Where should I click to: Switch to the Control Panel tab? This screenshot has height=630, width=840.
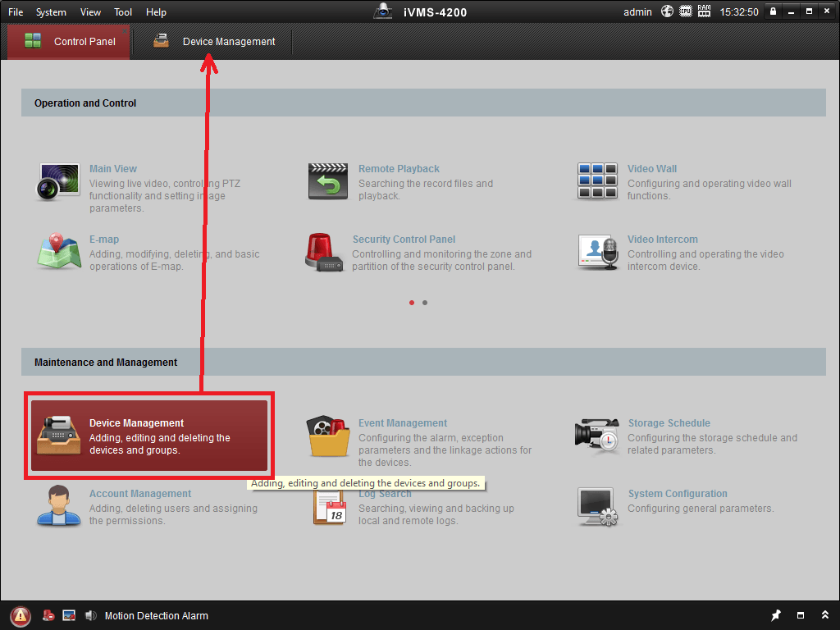(x=69, y=42)
